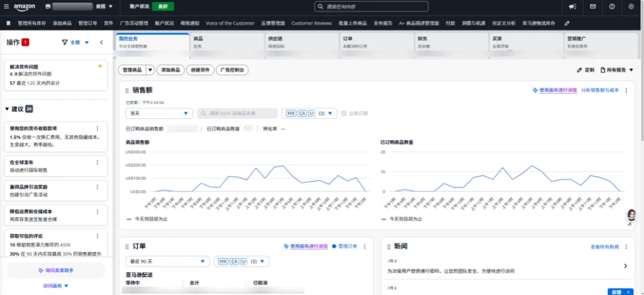Open the 订单 widget three-dot menu
Viewport: 644px width, 295px height.
pos(364,246)
